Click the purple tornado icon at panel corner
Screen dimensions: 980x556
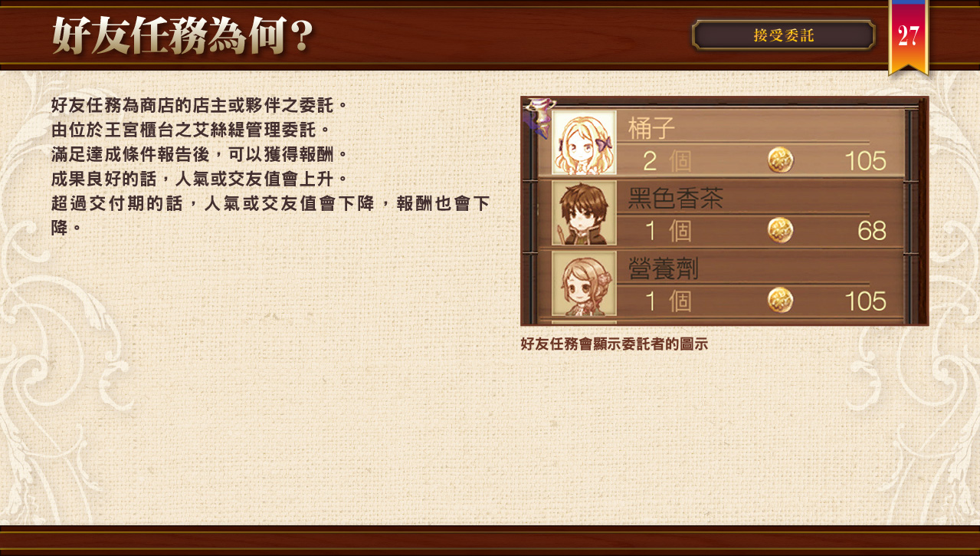tap(537, 117)
